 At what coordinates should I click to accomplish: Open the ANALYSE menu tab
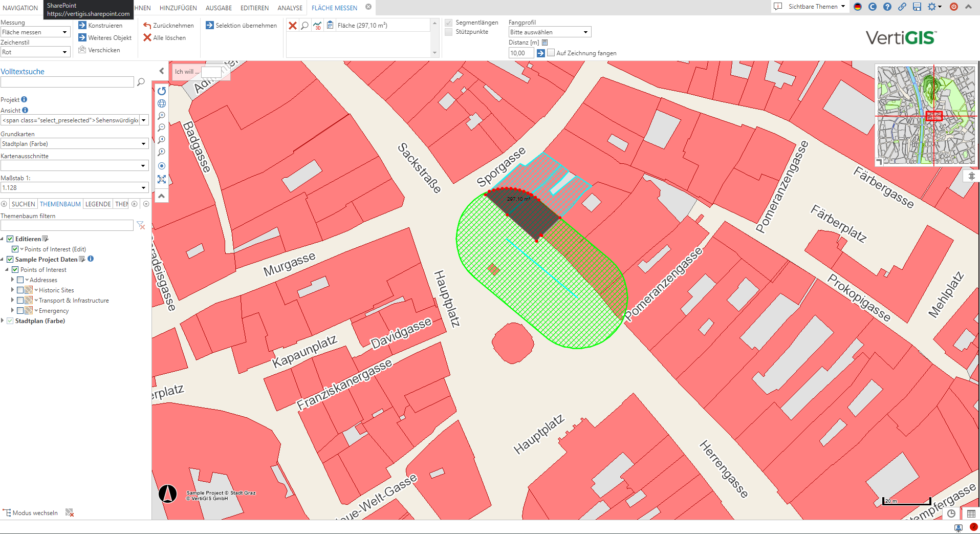coord(290,8)
